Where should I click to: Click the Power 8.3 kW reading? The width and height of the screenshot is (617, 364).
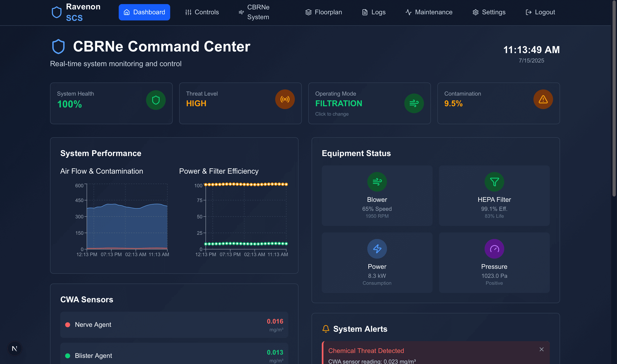[377, 276]
